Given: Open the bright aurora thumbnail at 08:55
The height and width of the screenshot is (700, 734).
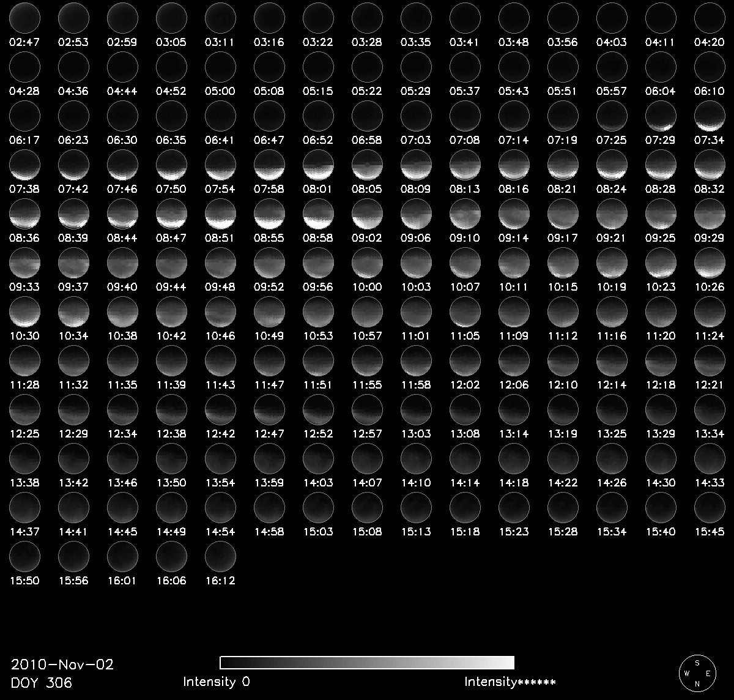Looking at the screenshot, I should click(269, 214).
